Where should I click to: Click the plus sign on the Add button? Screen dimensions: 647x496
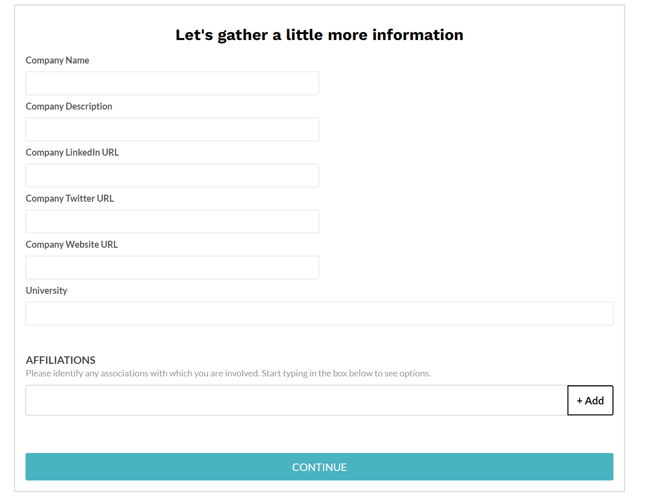[x=579, y=401]
